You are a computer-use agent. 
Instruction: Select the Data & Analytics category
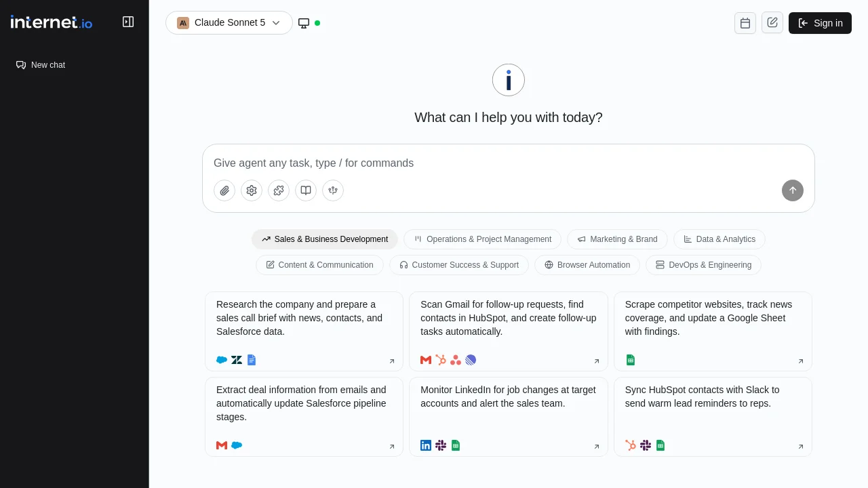(719, 239)
